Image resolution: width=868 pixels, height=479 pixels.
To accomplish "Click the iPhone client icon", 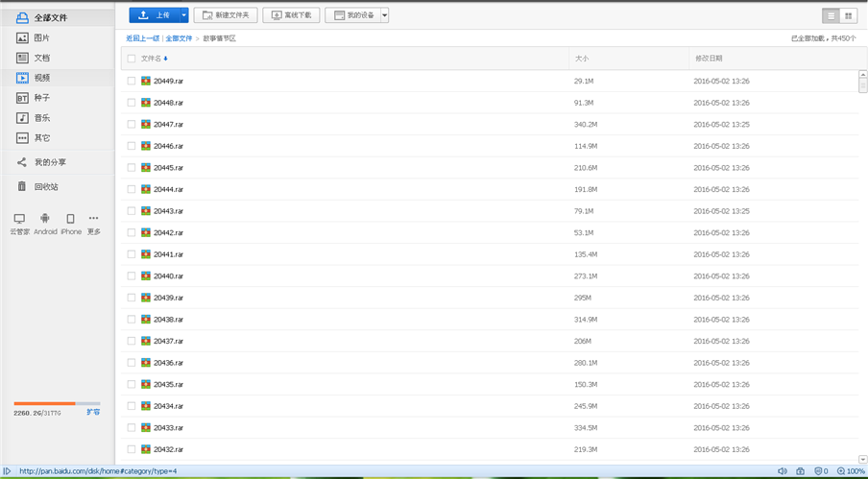I will [x=70, y=219].
